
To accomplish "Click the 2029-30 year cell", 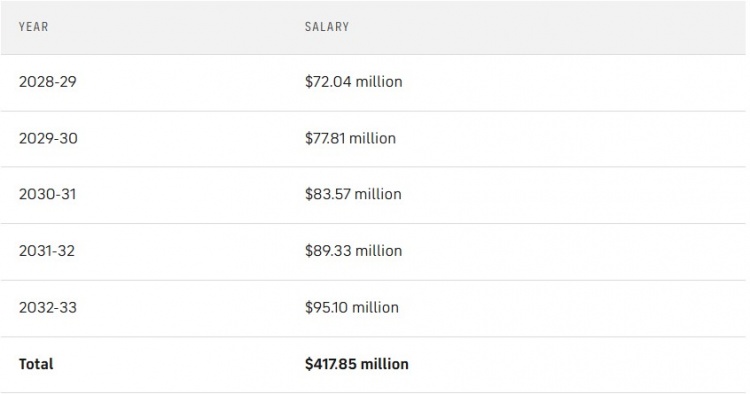I will (48, 139).
